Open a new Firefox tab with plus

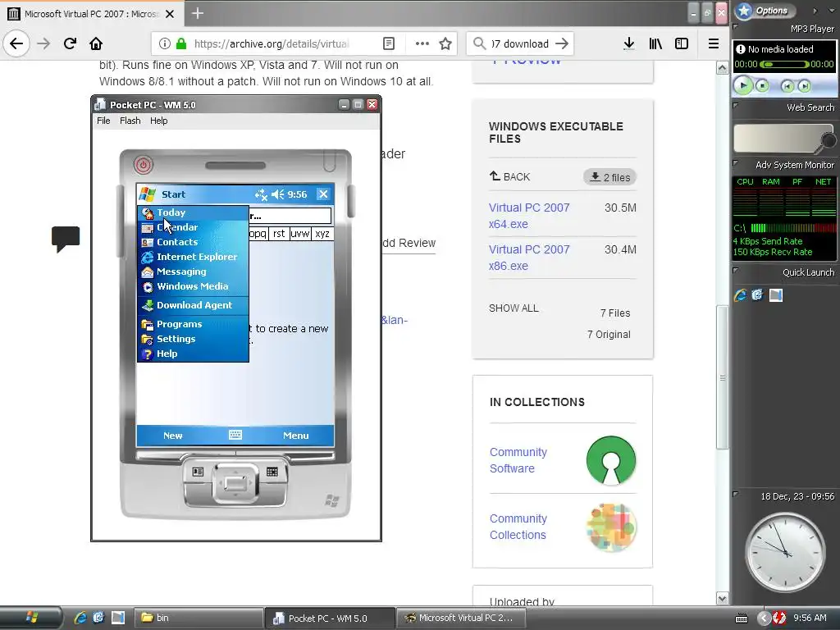(x=197, y=13)
